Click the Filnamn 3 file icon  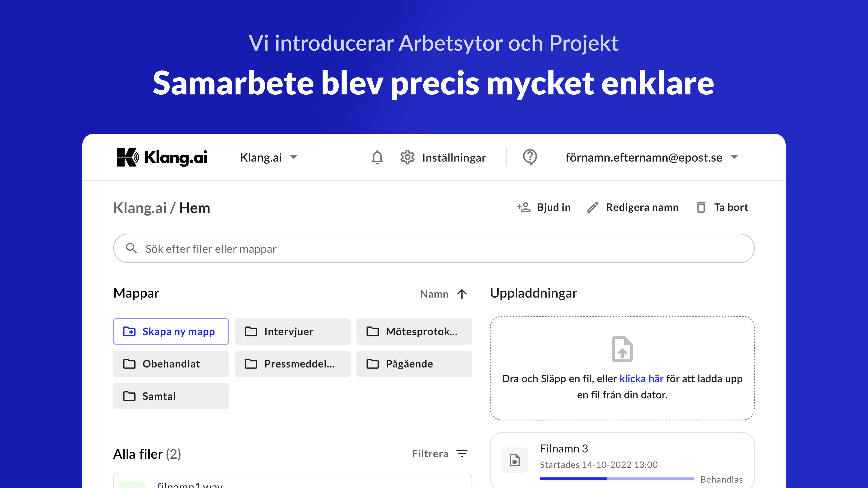click(x=515, y=460)
